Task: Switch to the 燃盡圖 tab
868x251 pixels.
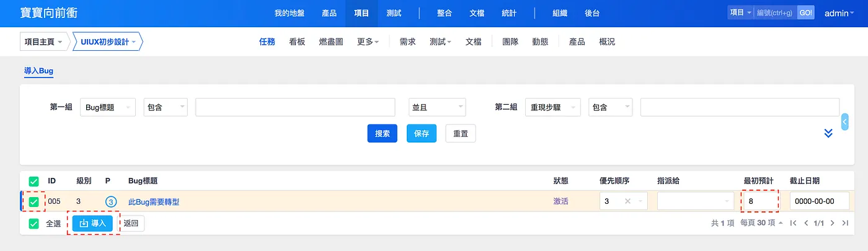Action: click(331, 42)
